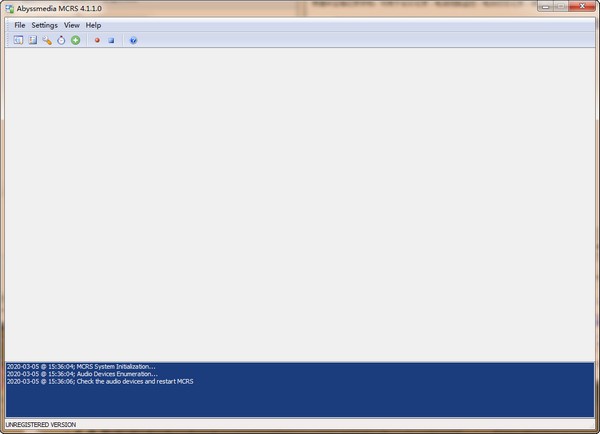
Task: Click the Abyssmedia app icon in title bar
Action: click(10, 8)
